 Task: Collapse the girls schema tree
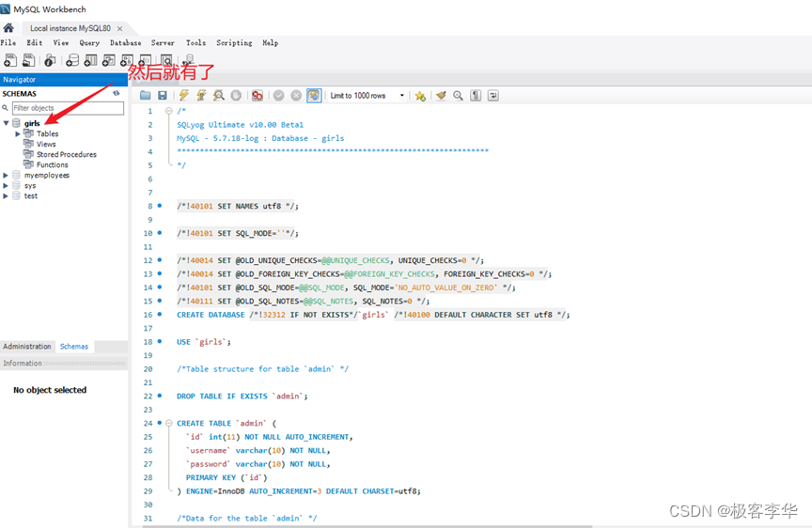click(x=6, y=123)
